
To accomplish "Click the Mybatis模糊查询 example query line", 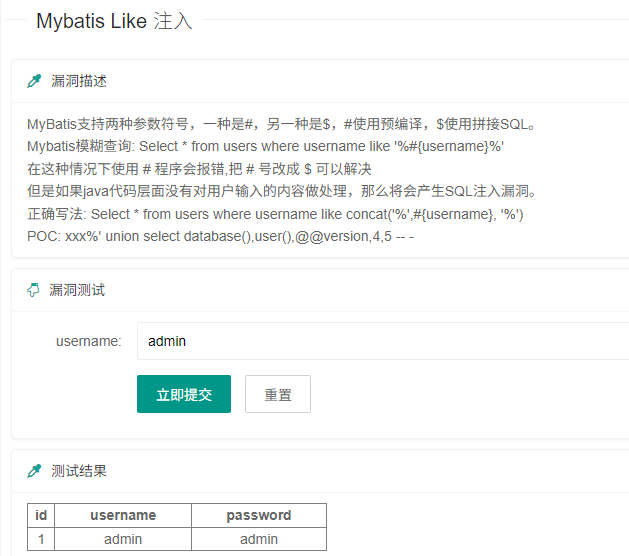I will coord(265,147).
